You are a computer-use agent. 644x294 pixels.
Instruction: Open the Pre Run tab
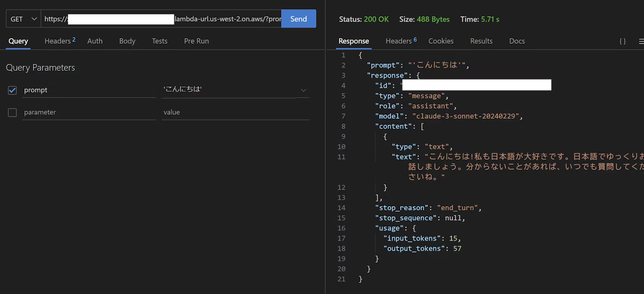click(196, 41)
